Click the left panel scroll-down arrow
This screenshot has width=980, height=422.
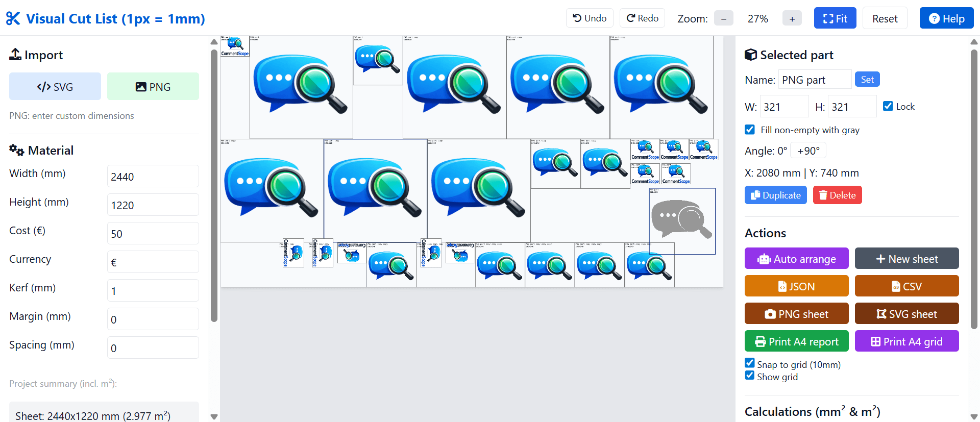(214, 417)
